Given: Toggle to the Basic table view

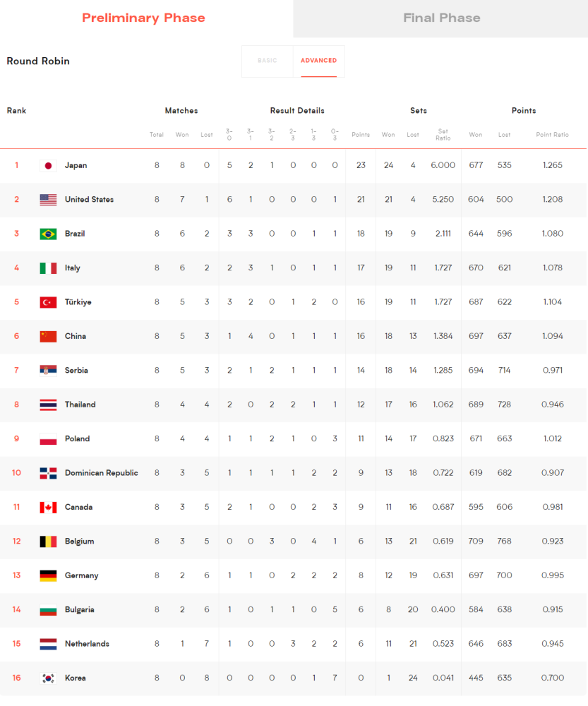Looking at the screenshot, I should [268, 61].
